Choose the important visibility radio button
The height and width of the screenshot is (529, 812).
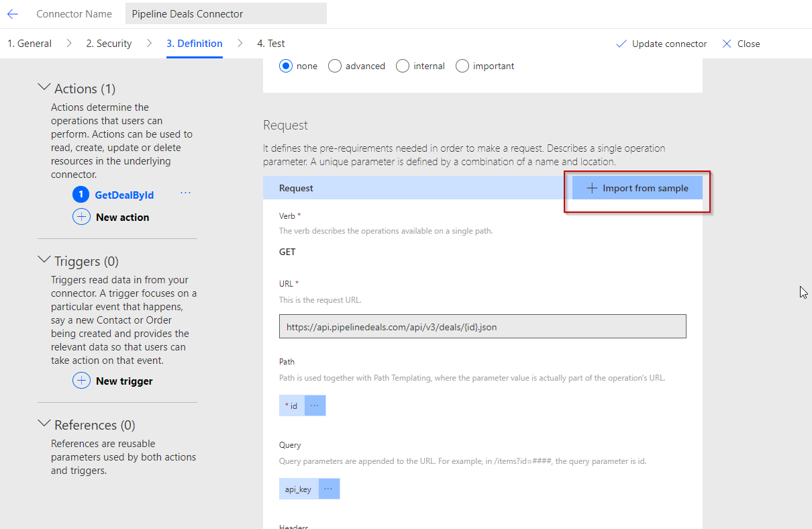(462, 66)
